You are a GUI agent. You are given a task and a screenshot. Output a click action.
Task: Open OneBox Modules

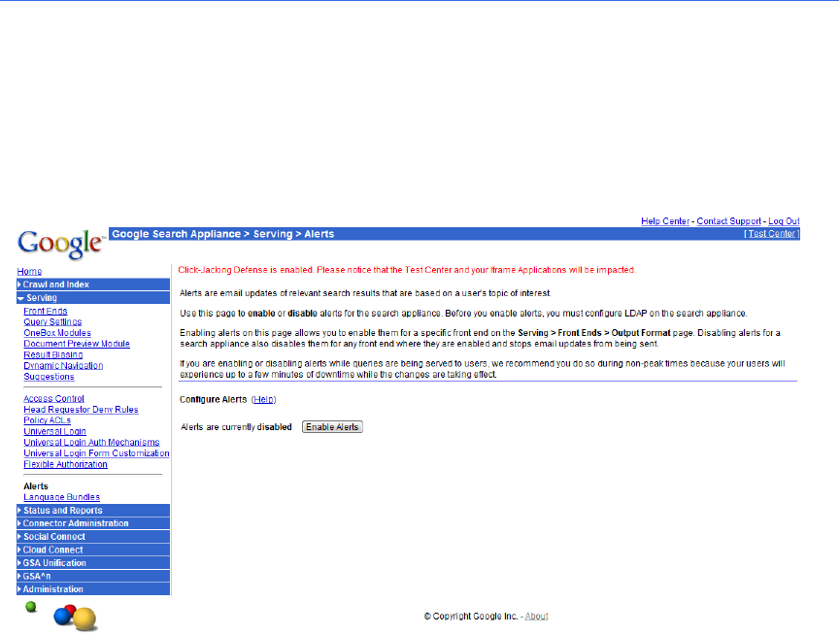pos(57,333)
